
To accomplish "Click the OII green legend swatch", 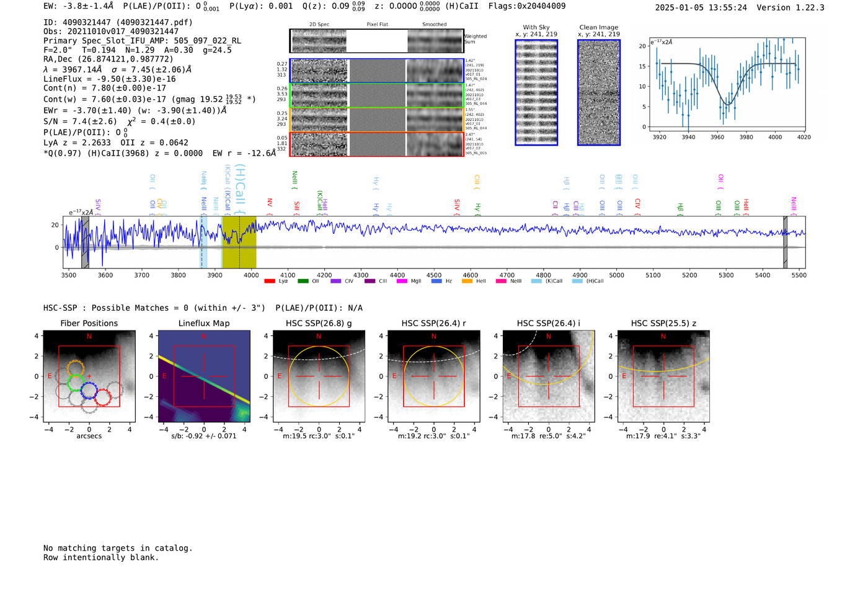I will click(303, 281).
